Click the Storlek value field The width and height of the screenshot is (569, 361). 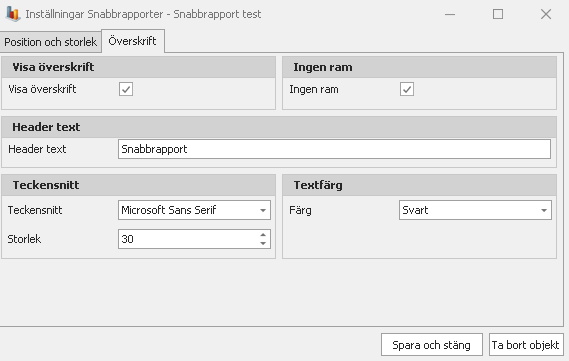(x=194, y=239)
